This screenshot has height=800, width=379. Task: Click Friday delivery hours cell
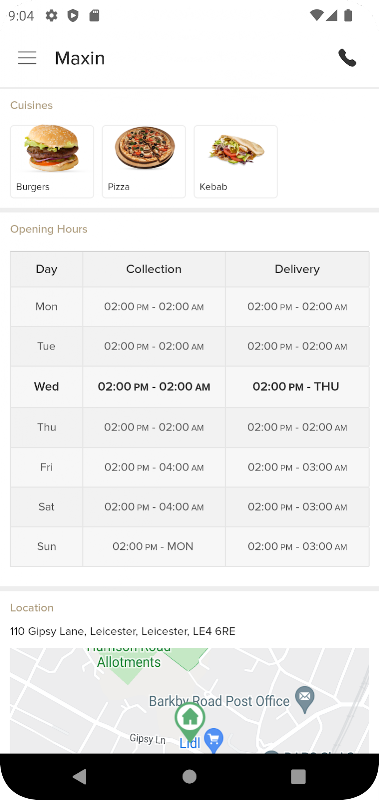pos(297,467)
